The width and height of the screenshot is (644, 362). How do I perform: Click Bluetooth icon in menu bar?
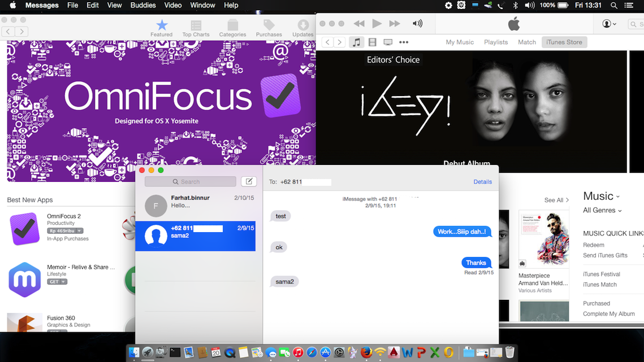pos(515,5)
